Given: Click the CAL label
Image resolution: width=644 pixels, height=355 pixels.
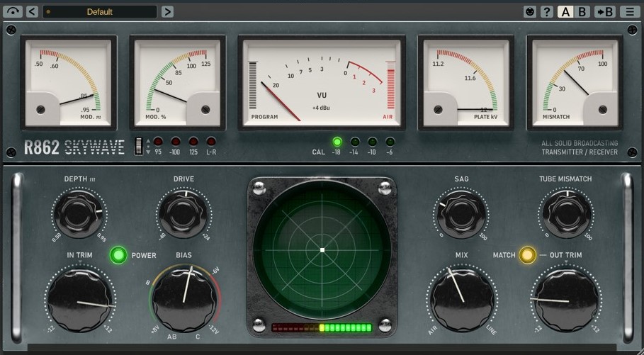Looking at the screenshot, I should tap(318, 152).
